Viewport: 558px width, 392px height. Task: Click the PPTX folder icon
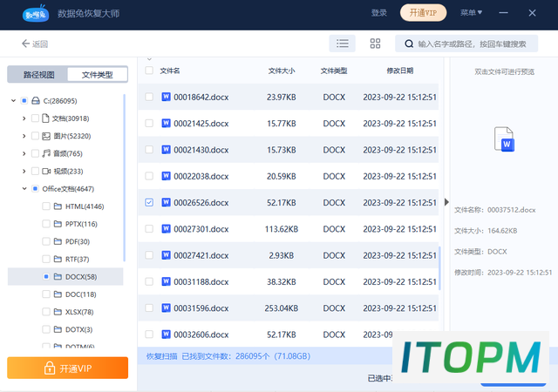coord(58,224)
